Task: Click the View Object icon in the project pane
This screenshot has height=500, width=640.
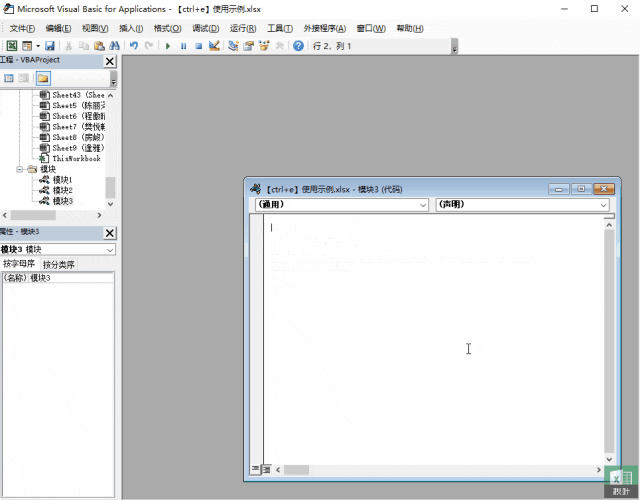Action: (24, 78)
